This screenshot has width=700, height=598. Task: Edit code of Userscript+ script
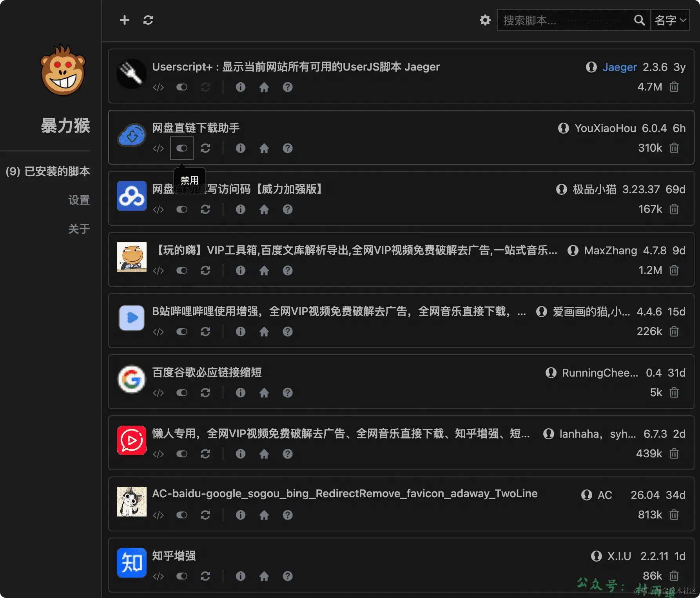(x=158, y=87)
